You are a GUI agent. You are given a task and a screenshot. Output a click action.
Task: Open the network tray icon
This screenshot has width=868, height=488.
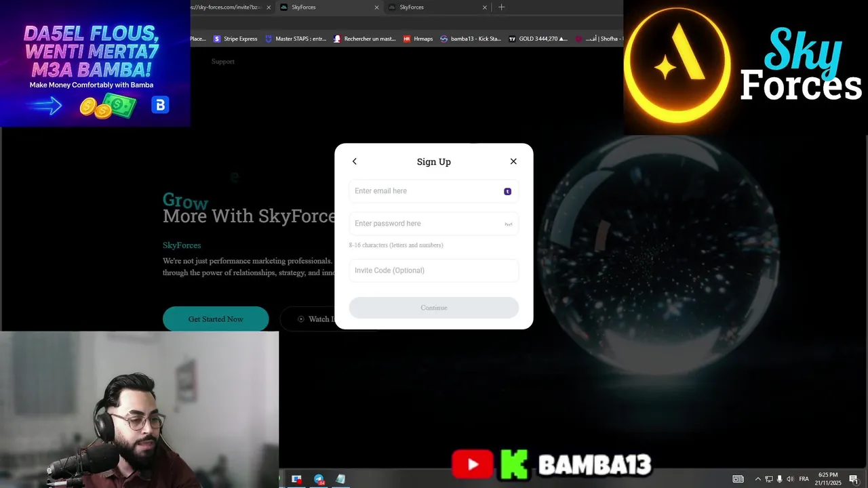click(x=769, y=479)
